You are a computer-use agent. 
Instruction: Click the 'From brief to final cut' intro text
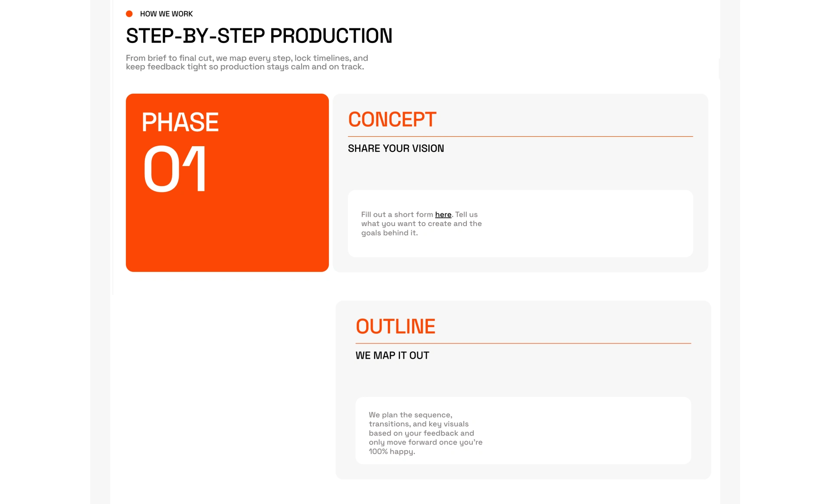point(247,58)
